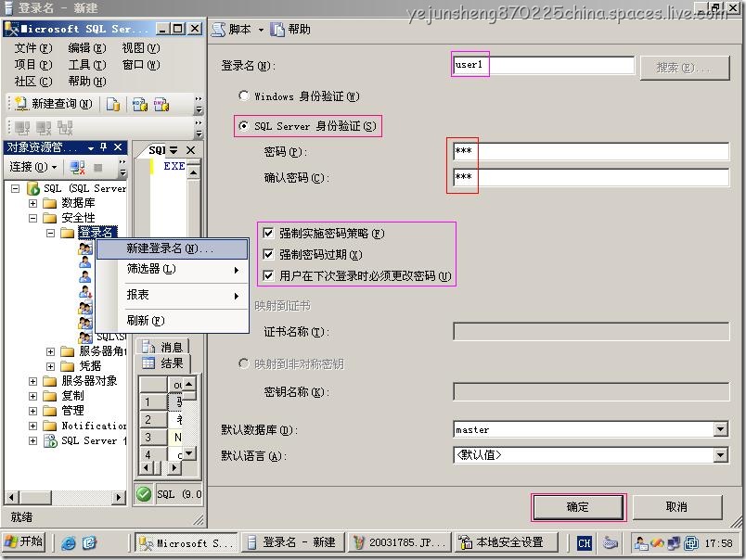Viewport: 746px width, 560px height.
Task: Open the 视图 menu
Action: tap(141, 48)
